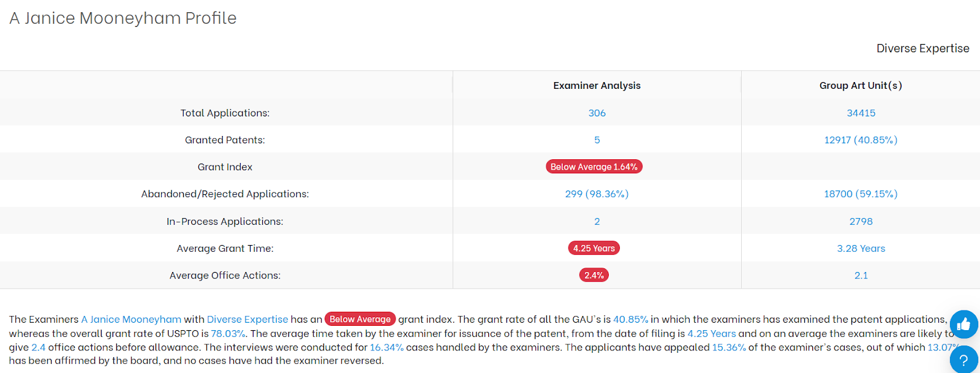Image resolution: width=980 pixels, height=373 pixels.
Task: Click A Janice Mooneyham link in paragraph
Action: coord(131,319)
